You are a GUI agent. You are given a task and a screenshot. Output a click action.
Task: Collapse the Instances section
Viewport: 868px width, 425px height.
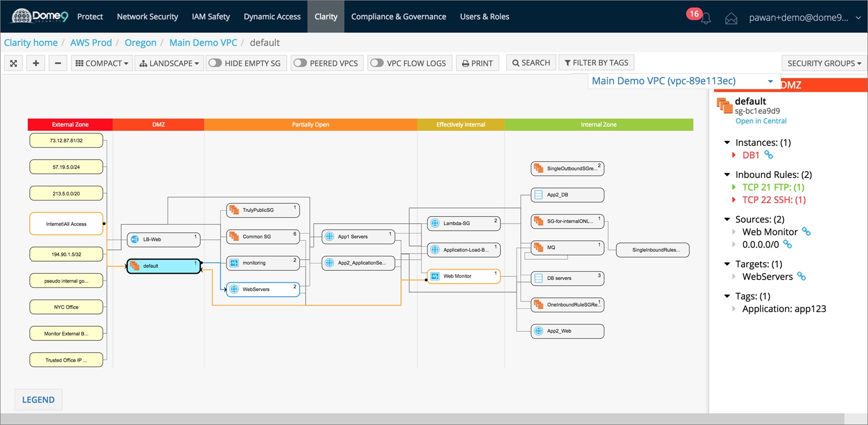(727, 142)
